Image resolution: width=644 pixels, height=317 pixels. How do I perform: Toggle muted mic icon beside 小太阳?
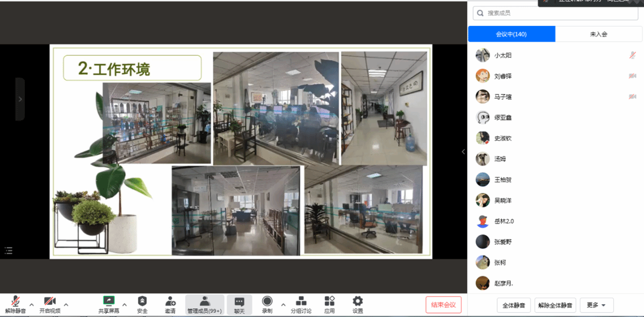click(x=632, y=55)
